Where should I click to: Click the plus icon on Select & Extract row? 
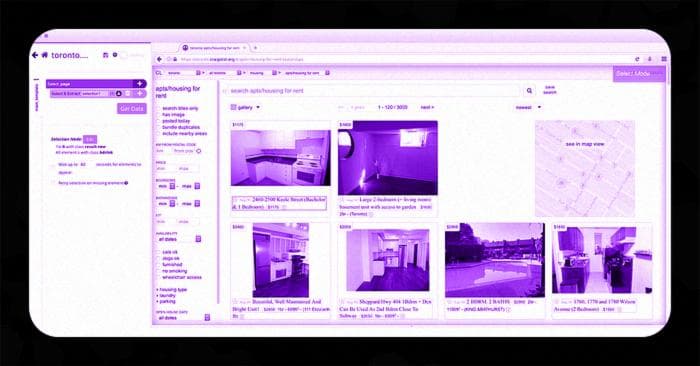139,93
